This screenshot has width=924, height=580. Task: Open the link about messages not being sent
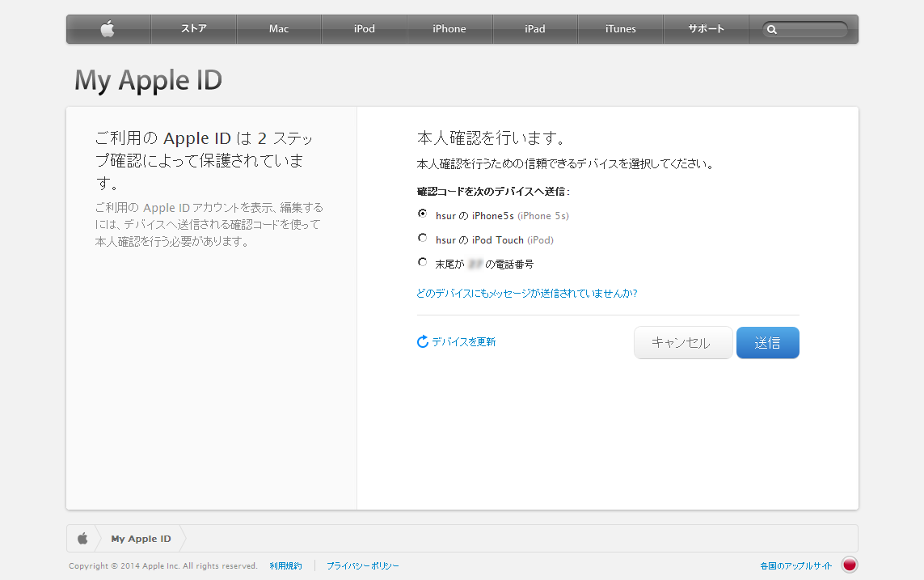pos(526,294)
